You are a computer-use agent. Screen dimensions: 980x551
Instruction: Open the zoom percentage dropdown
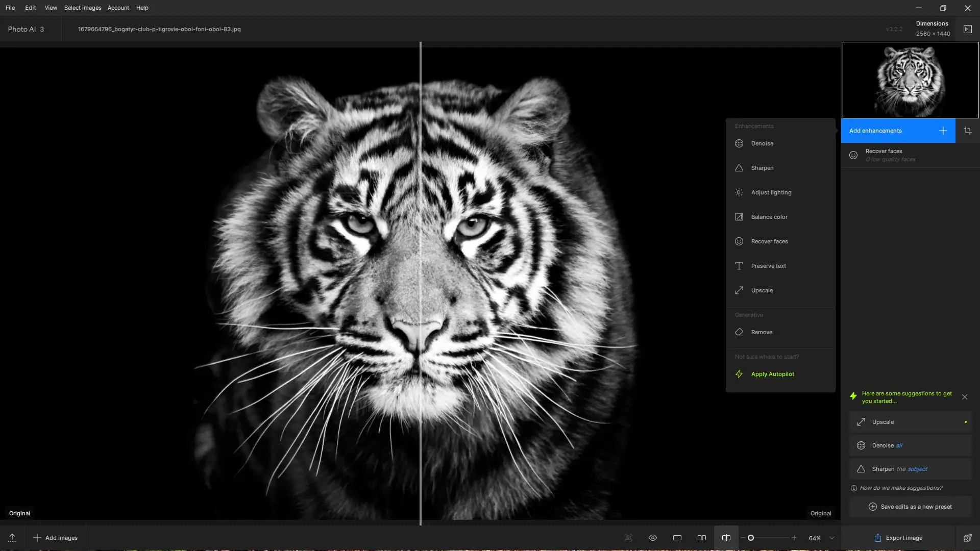pos(831,538)
